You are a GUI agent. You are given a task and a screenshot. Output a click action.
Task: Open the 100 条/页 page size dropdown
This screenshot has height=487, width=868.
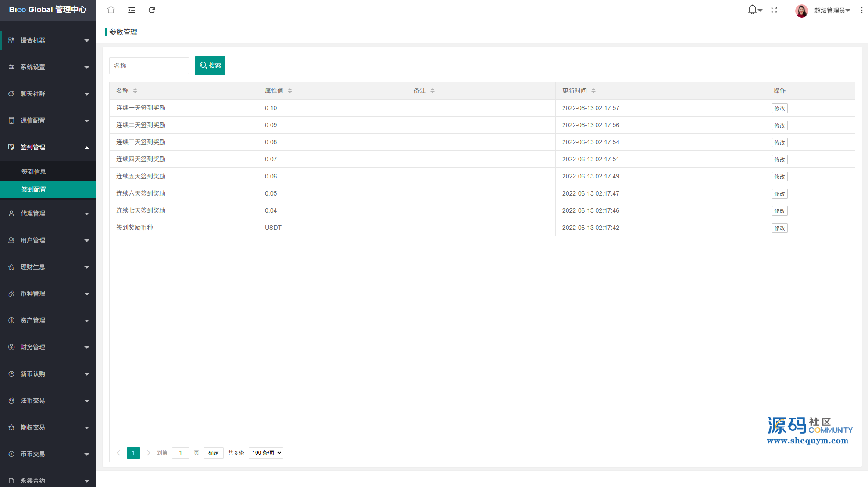[266, 453]
